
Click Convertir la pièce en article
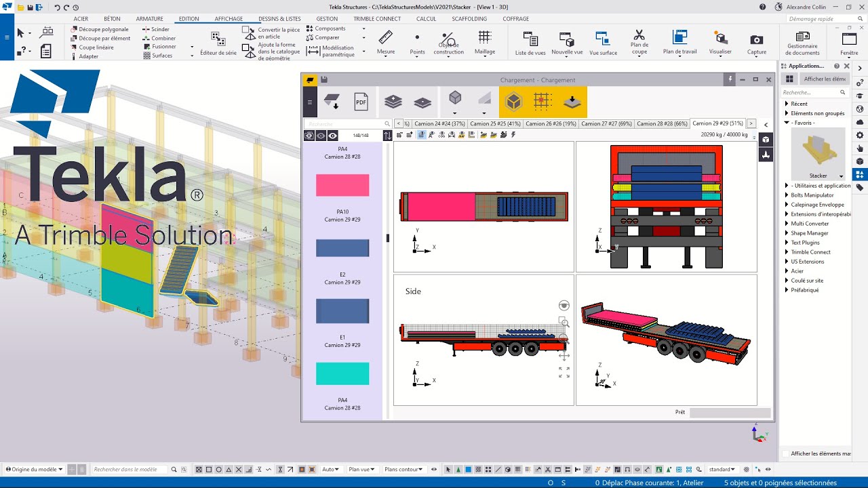(271, 34)
